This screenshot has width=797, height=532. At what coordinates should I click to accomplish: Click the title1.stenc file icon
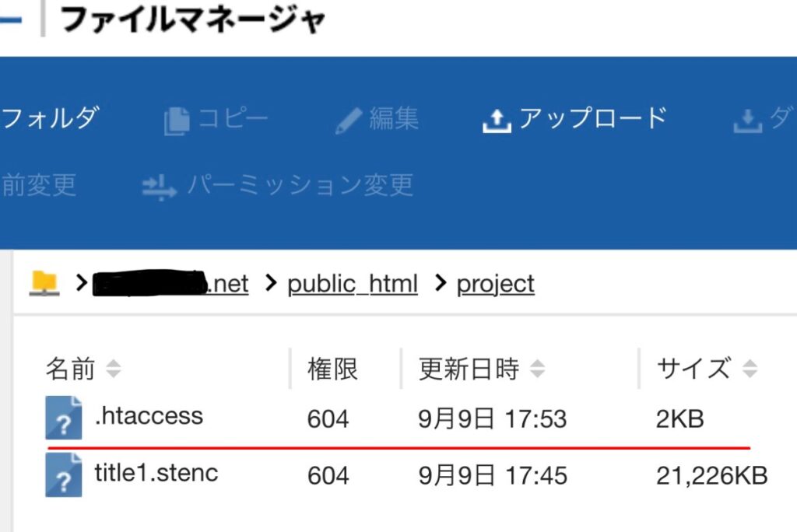(x=64, y=474)
